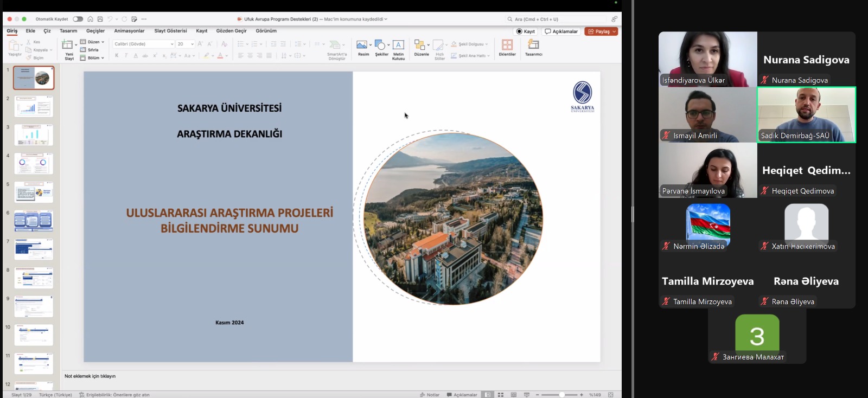
Task: Expand the Paylaş button dropdown arrow
Action: click(x=614, y=31)
